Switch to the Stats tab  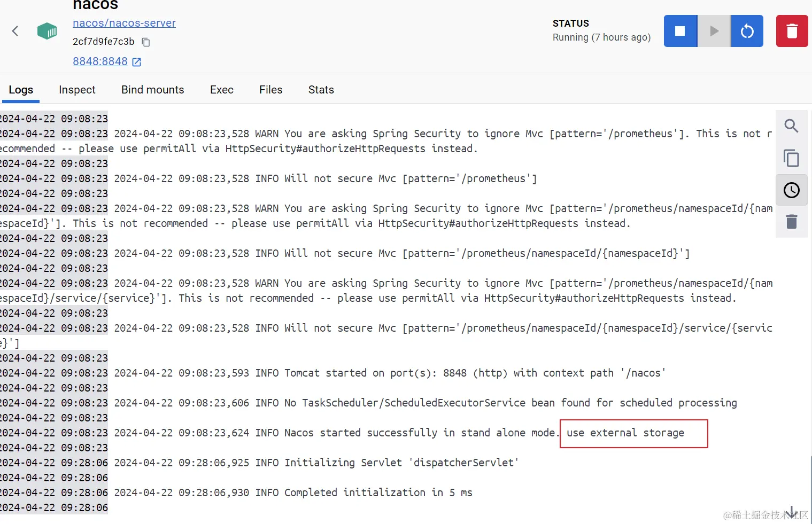(321, 90)
